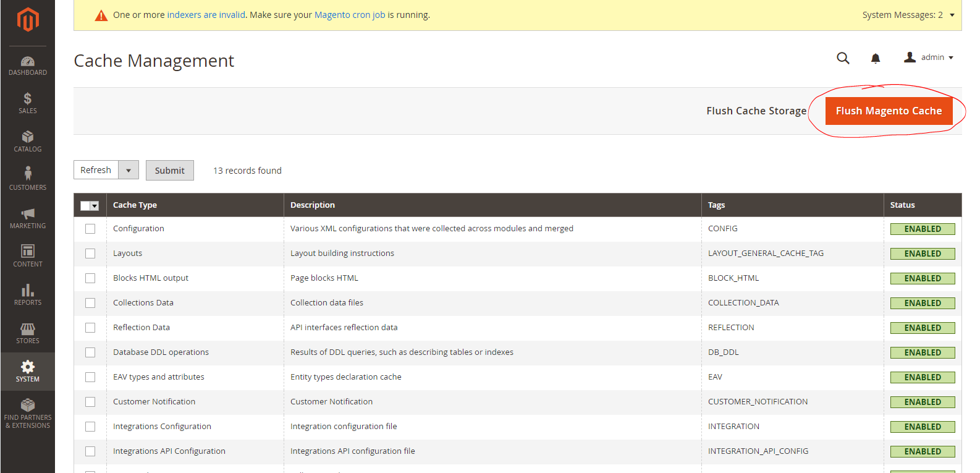Open the Catalog box icon
The image size is (980, 473).
28,137
